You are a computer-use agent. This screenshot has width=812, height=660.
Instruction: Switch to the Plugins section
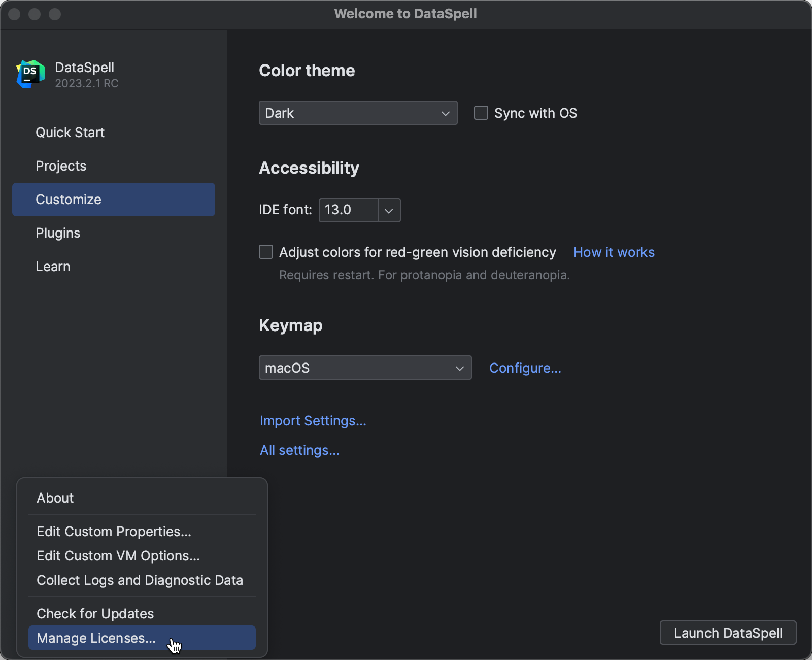(x=58, y=233)
